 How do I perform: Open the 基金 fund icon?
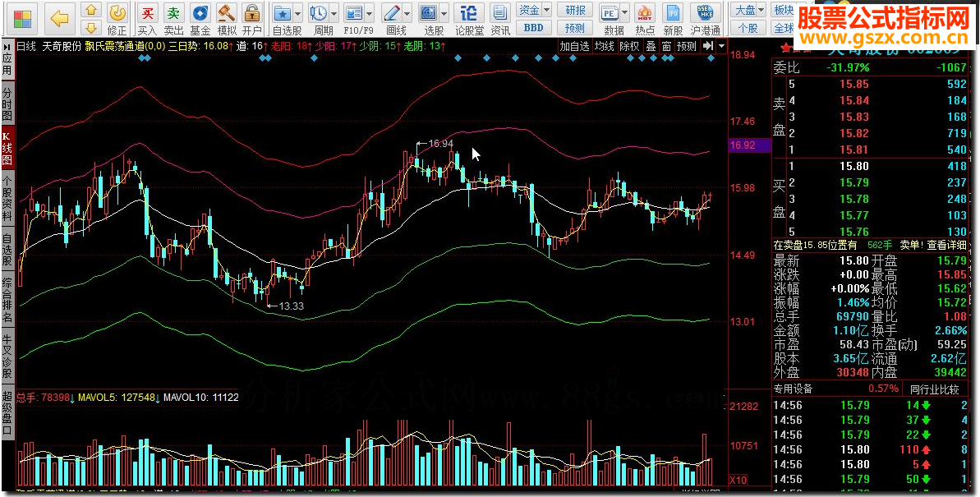tap(200, 12)
